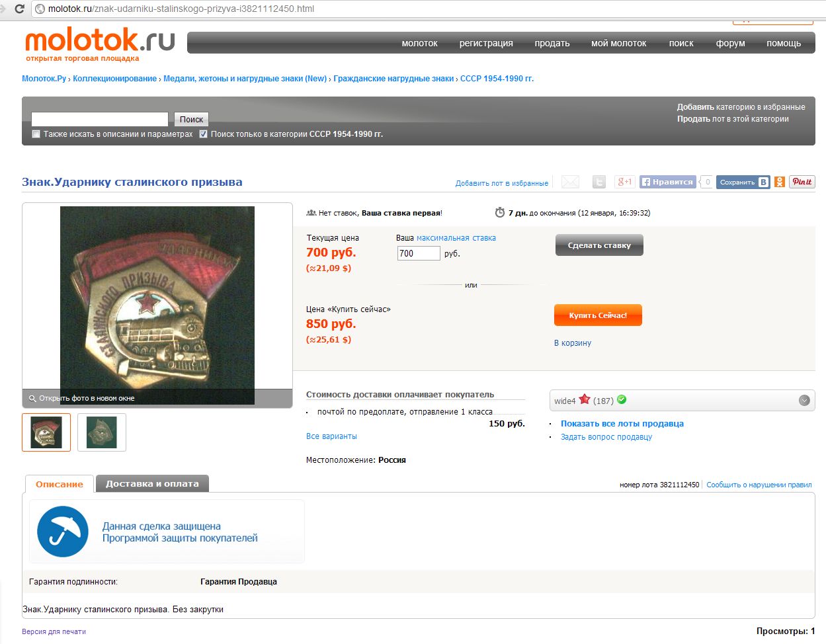826x644 pixels.
Task: Enable 'Также искать в описании и параметрах' checkbox
Action: 36,134
